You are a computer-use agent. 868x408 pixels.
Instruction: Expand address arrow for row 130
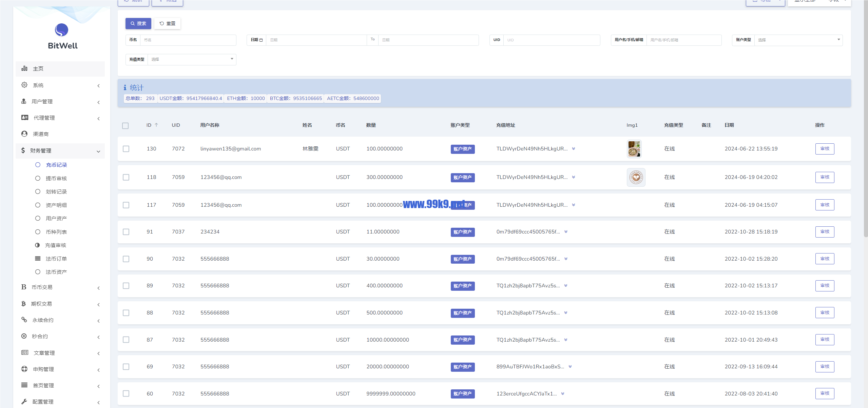[574, 149]
